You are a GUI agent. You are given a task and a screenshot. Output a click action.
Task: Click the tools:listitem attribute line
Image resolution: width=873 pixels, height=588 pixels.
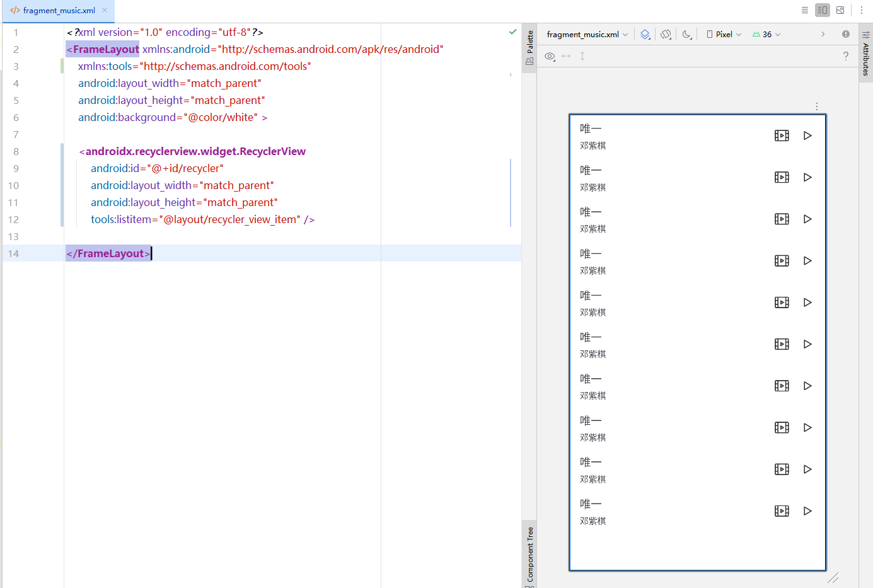[x=202, y=219]
